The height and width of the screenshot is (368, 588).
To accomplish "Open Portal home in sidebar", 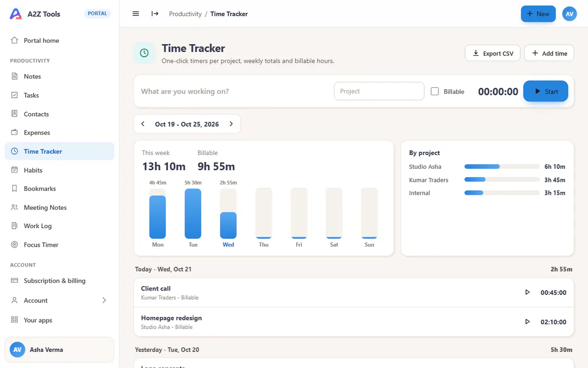I will pos(59,40).
